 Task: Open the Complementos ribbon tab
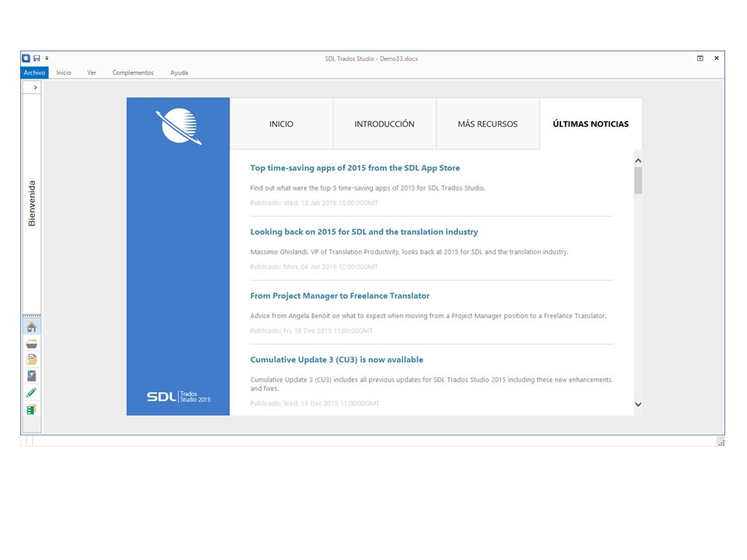pos(133,72)
